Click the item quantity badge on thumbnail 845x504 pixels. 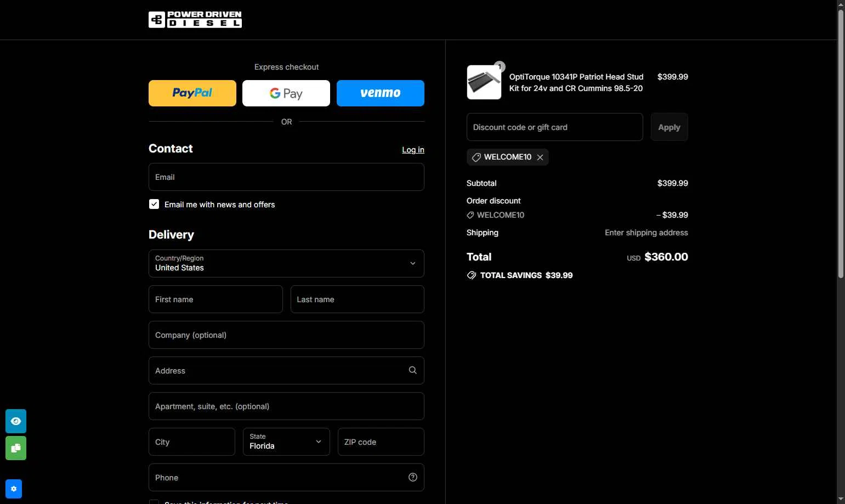pos(500,67)
